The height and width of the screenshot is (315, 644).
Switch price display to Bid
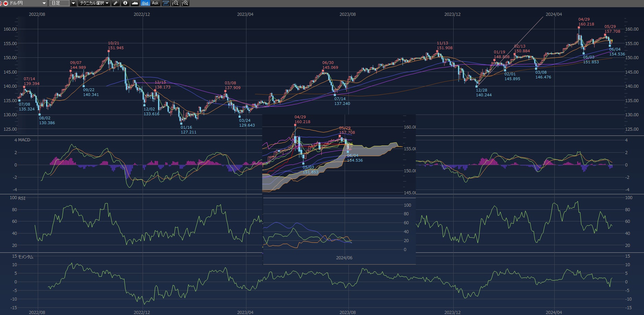(x=145, y=3)
